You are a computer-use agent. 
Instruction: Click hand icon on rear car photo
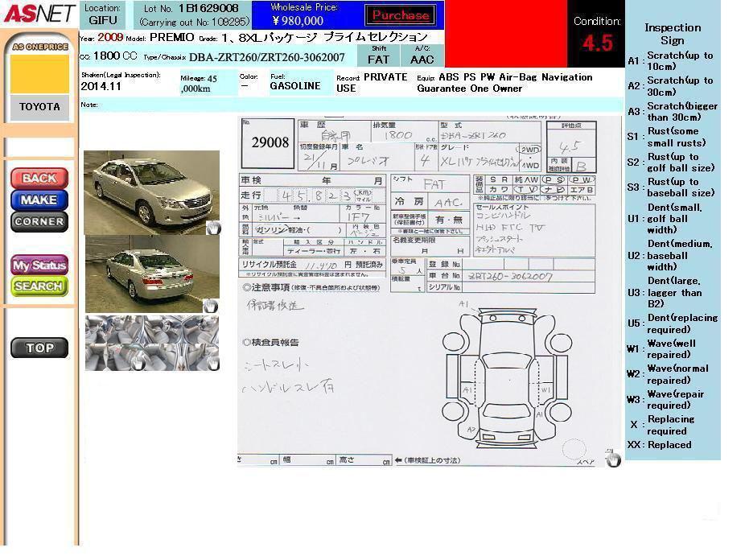[x=210, y=305]
